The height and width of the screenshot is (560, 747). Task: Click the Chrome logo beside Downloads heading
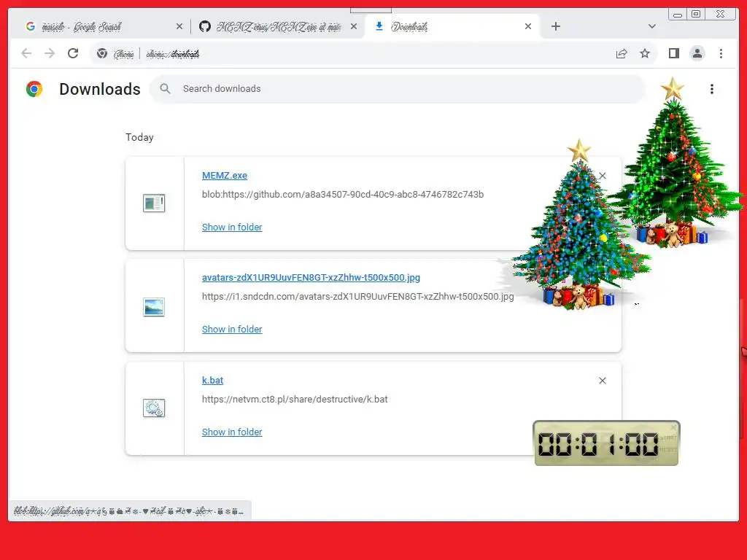(34, 89)
